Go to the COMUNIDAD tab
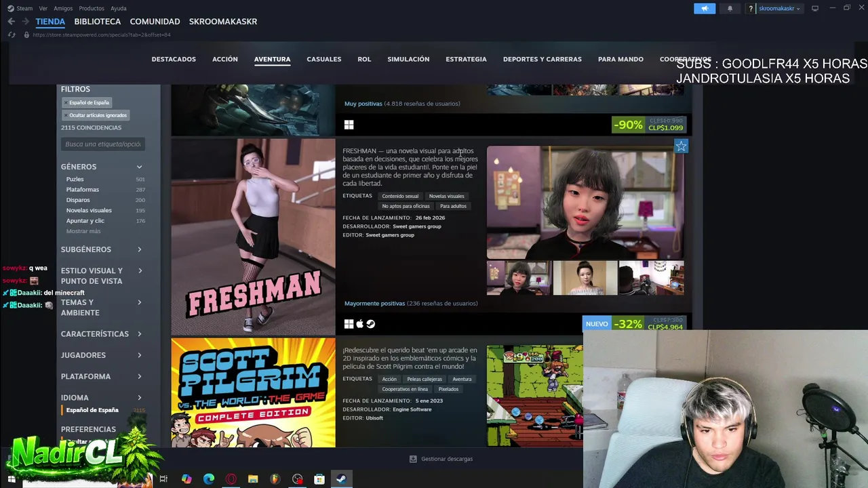The image size is (868, 488). tap(155, 22)
